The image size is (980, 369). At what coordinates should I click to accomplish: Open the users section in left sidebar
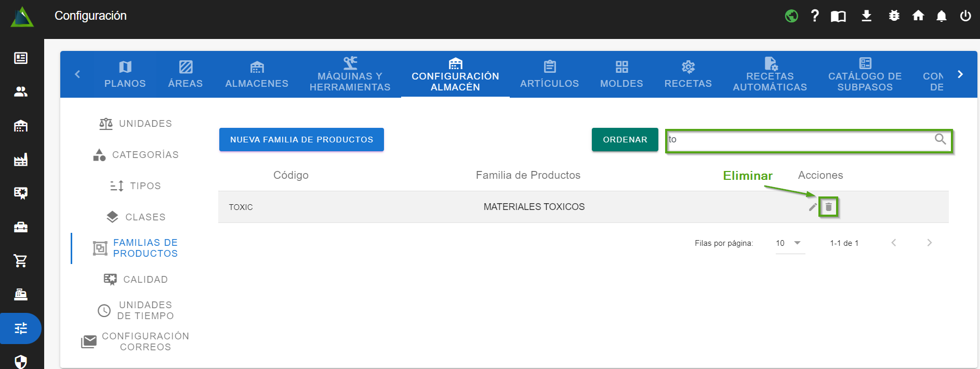coord(21,92)
